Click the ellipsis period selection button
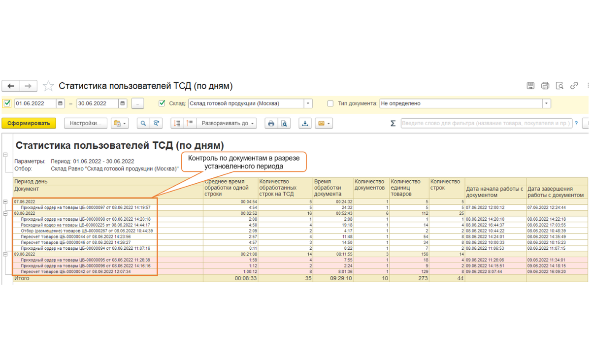591x364 pixels. click(137, 103)
